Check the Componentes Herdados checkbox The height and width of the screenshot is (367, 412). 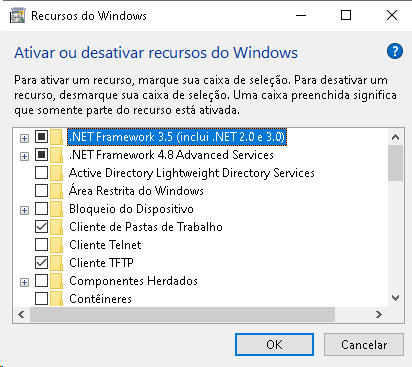(41, 281)
